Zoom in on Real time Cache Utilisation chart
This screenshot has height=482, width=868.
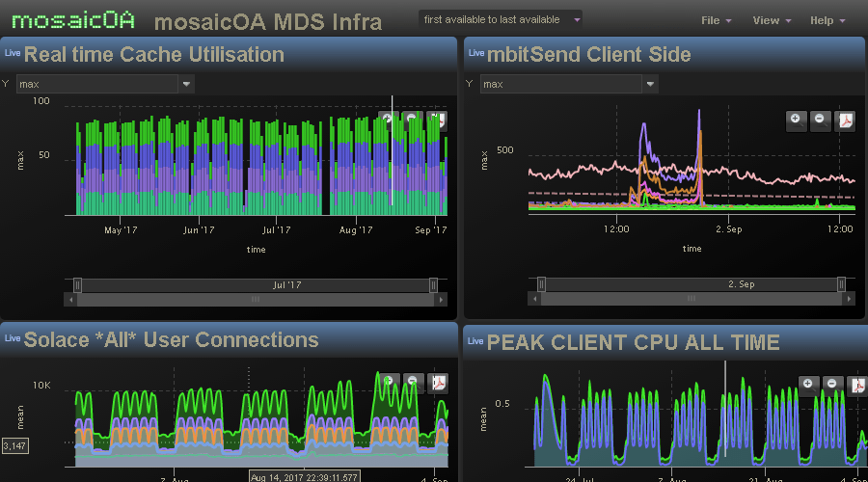pos(388,120)
